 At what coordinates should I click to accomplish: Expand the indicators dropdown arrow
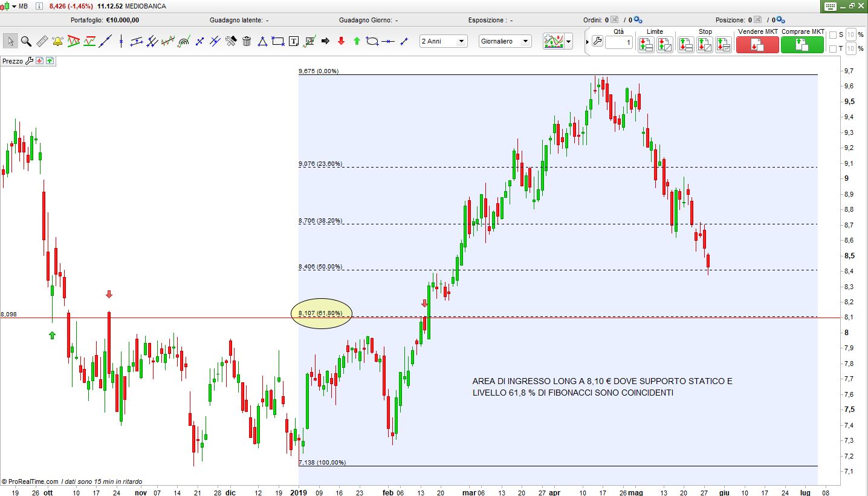pyautogui.click(x=569, y=42)
